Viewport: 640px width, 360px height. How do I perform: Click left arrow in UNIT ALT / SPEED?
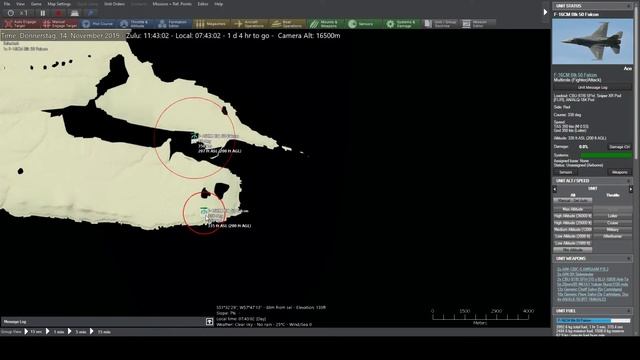pyautogui.click(x=555, y=189)
